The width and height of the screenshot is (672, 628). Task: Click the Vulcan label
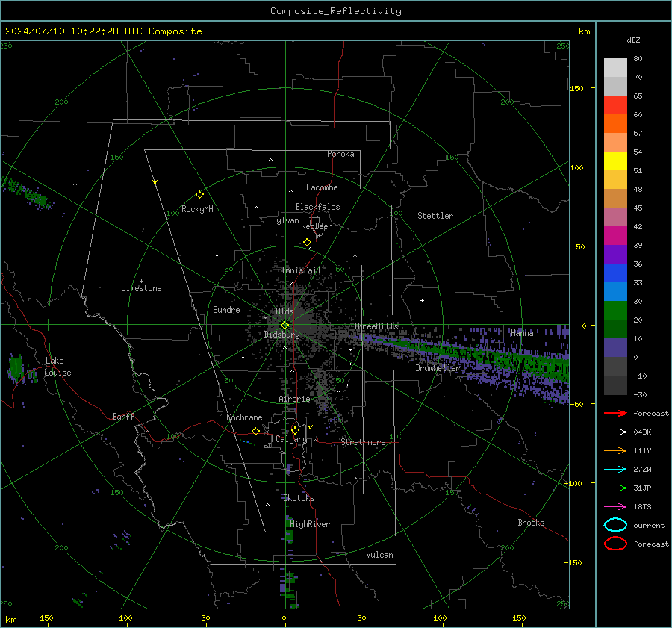[379, 555]
